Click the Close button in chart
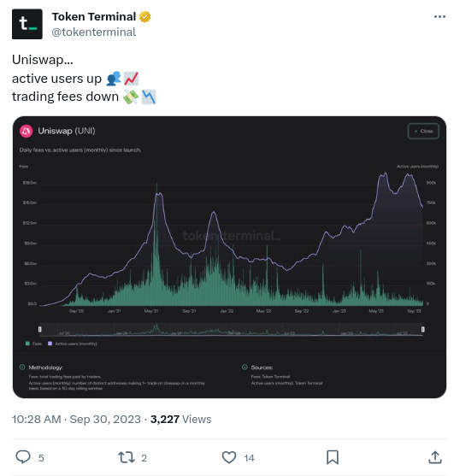The width and height of the screenshot is (454, 476). tap(423, 131)
